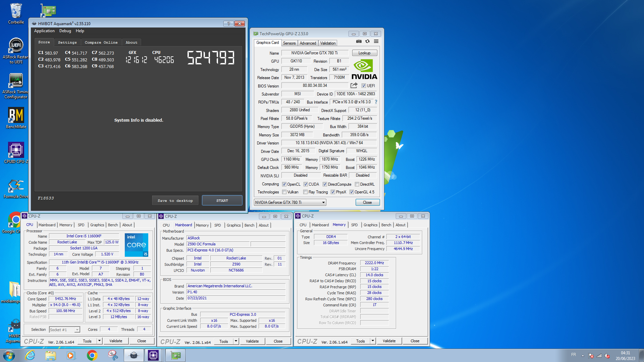Screen dimensions: 644x362
Task: Click the Lookup button in GPU-Z
Action: [364, 53]
